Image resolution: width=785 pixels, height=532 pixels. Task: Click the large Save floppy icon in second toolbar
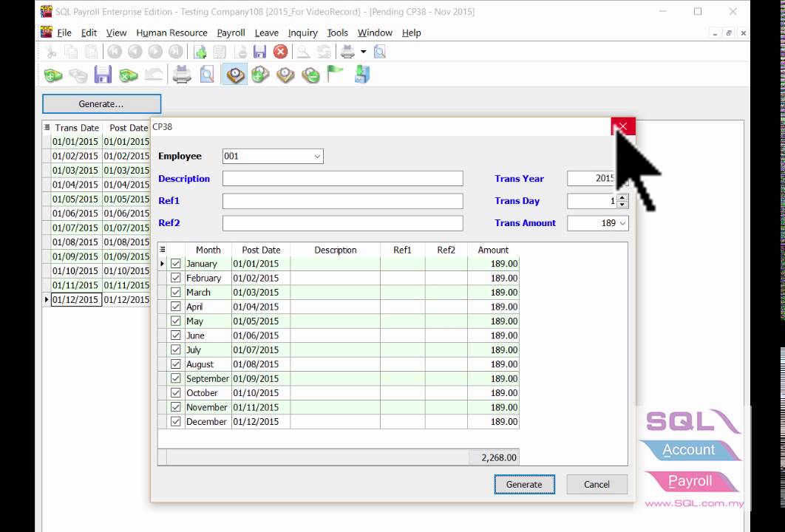click(x=103, y=75)
